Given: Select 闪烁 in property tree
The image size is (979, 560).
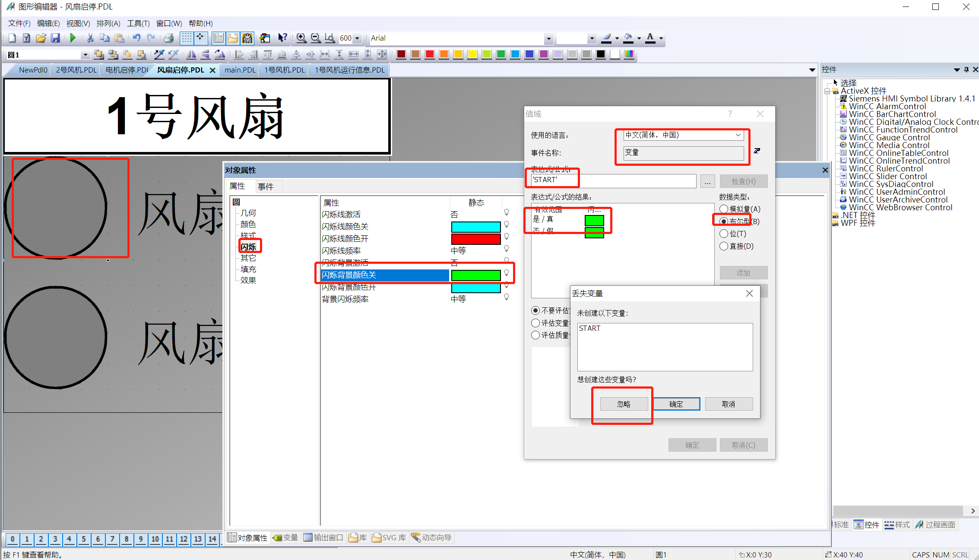Looking at the screenshot, I should (248, 247).
